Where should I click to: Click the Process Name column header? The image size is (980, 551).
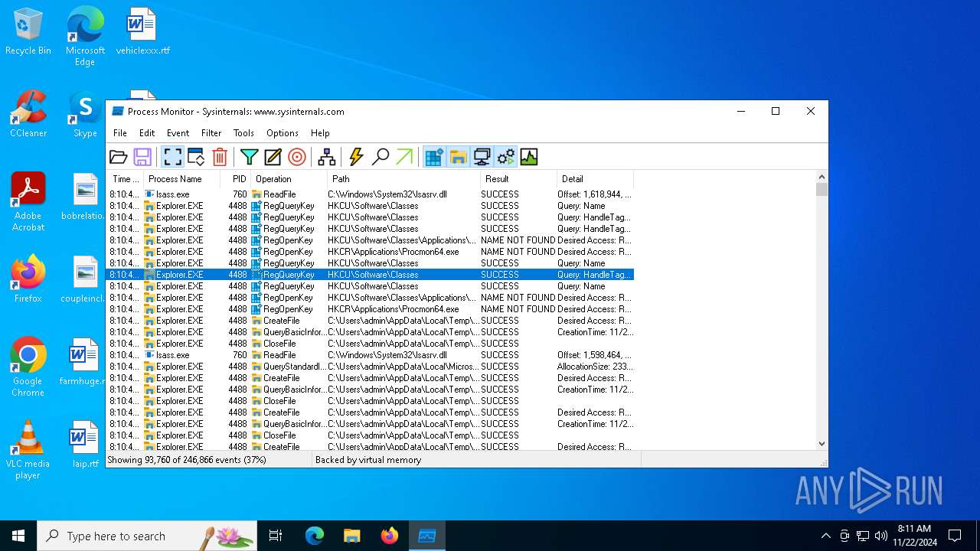(x=182, y=179)
